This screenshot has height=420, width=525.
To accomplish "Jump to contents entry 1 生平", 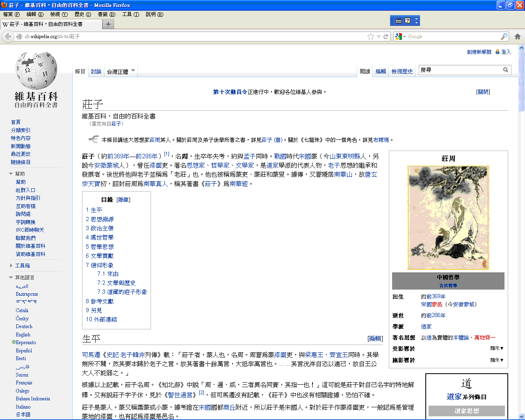I will pos(94,210).
